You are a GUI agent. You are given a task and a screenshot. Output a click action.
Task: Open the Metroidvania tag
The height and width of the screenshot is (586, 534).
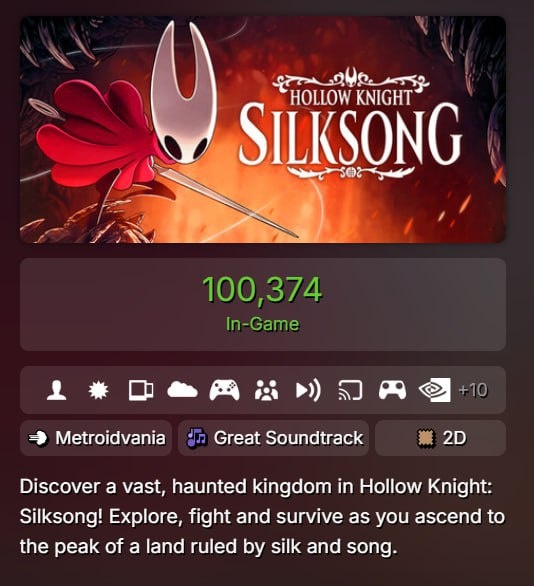tap(96, 438)
